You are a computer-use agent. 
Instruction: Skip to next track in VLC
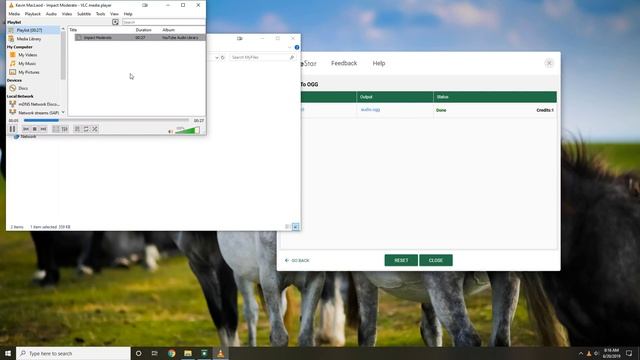pyautogui.click(x=43, y=129)
